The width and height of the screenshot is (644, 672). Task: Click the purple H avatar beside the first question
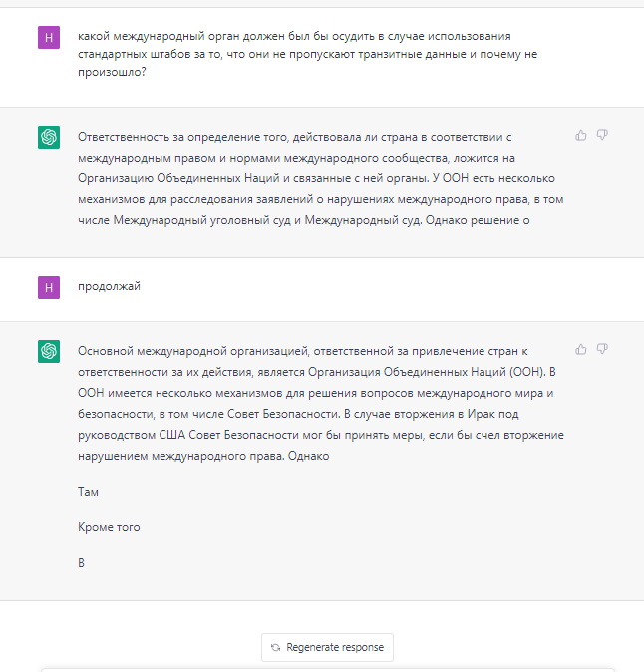48,39
